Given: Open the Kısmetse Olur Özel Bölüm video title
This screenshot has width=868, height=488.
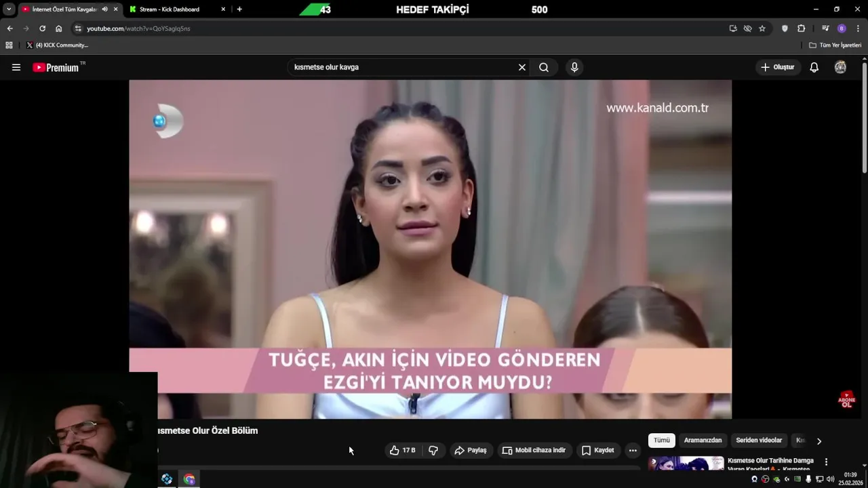Looking at the screenshot, I should pos(208,430).
